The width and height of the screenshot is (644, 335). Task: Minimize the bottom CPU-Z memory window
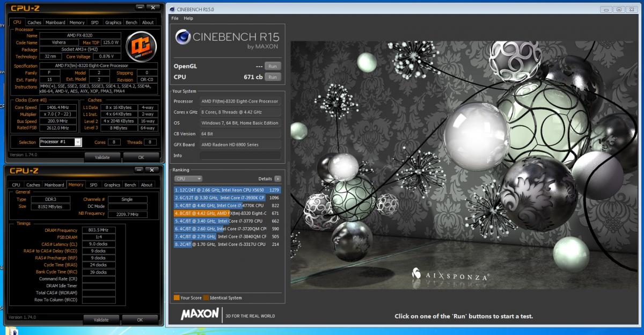pos(140,170)
